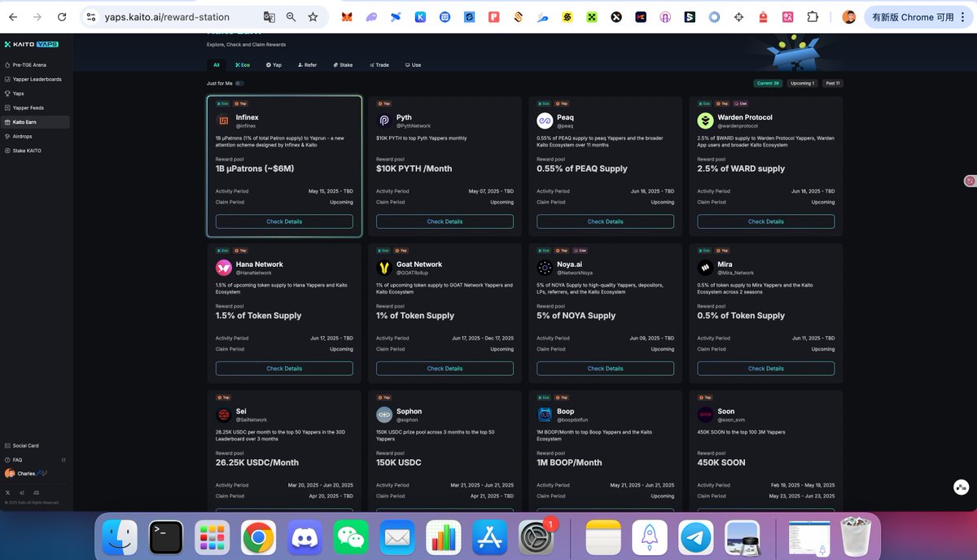Open Yaps in sidebar

pos(36,94)
